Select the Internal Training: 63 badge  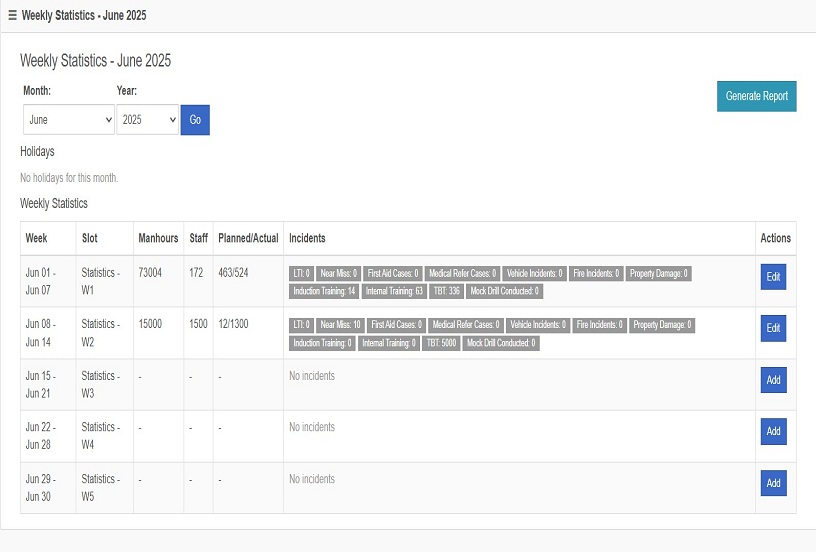click(394, 291)
